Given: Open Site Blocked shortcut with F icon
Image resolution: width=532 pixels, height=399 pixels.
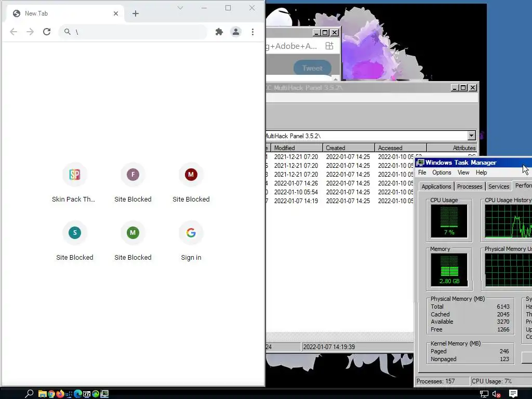Looking at the screenshot, I should [x=132, y=183].
